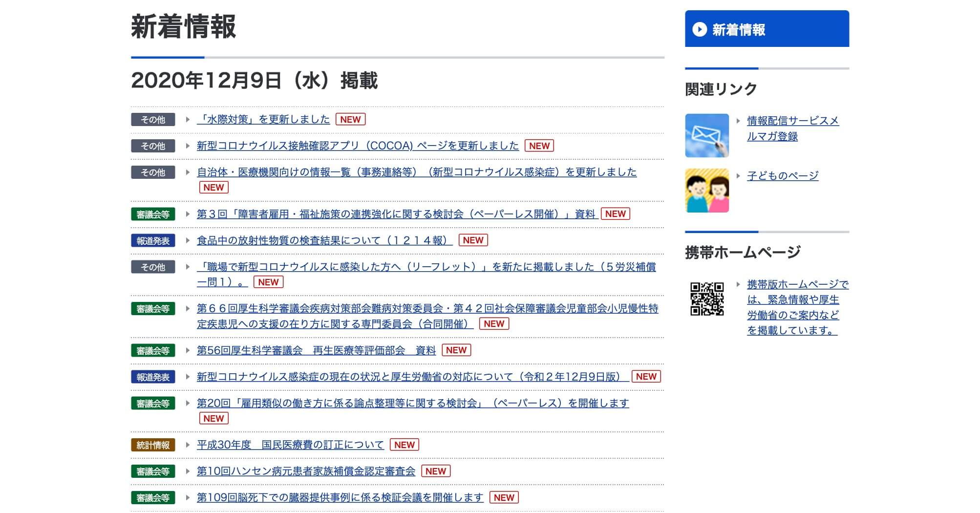
Task: Click the arrow bullet before COCOA link
Action: (188, 146)
